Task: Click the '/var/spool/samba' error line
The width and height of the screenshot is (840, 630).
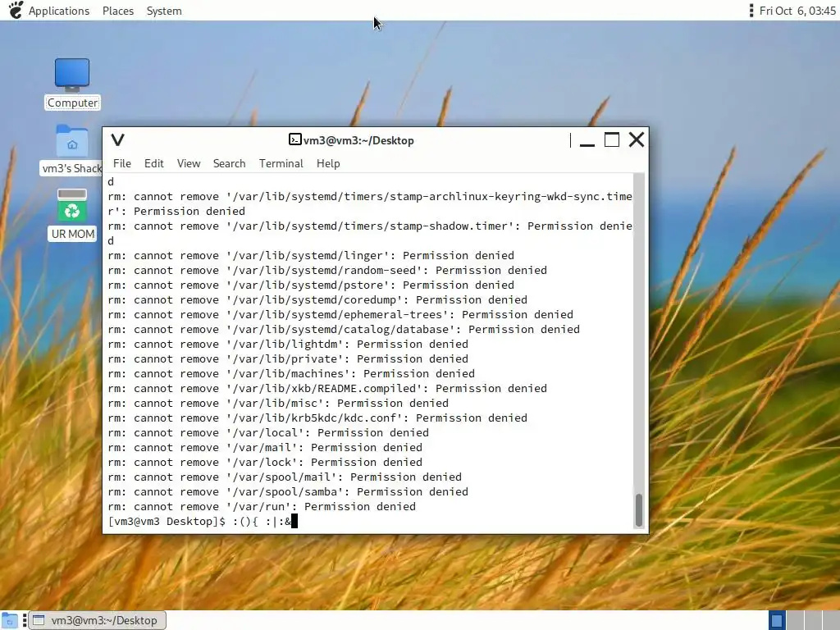Action: pos(288,492)
